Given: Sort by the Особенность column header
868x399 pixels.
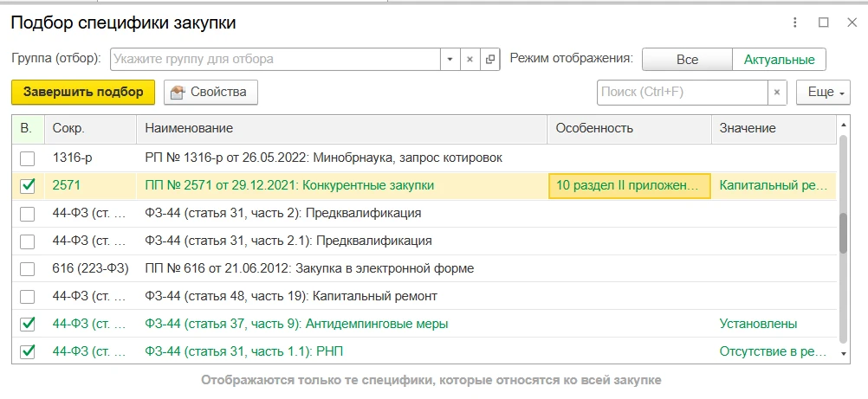Looking at the screenshot, I should (x=630, y=128).
